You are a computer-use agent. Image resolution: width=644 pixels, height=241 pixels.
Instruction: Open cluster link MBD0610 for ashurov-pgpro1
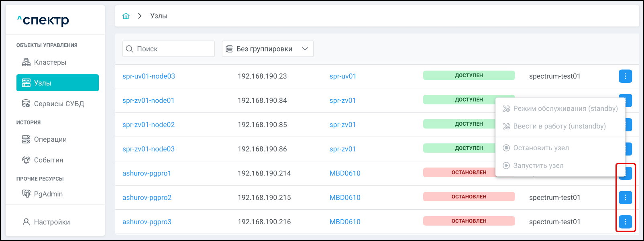click(345, 173)
